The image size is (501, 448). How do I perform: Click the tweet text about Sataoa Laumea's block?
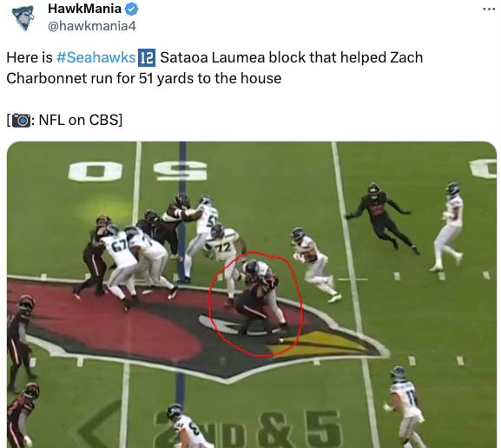pyautogui.click(x=214, y=68)
